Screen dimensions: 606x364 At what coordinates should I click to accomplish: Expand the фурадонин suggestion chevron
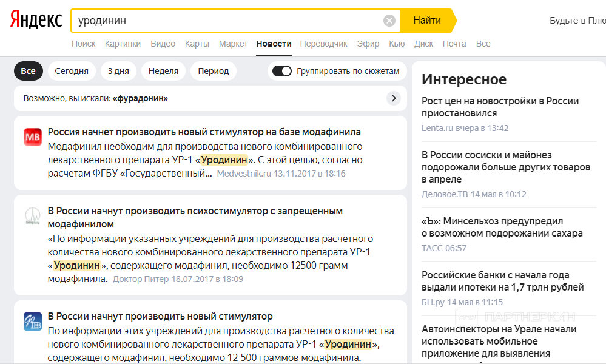tap(394, 98)
